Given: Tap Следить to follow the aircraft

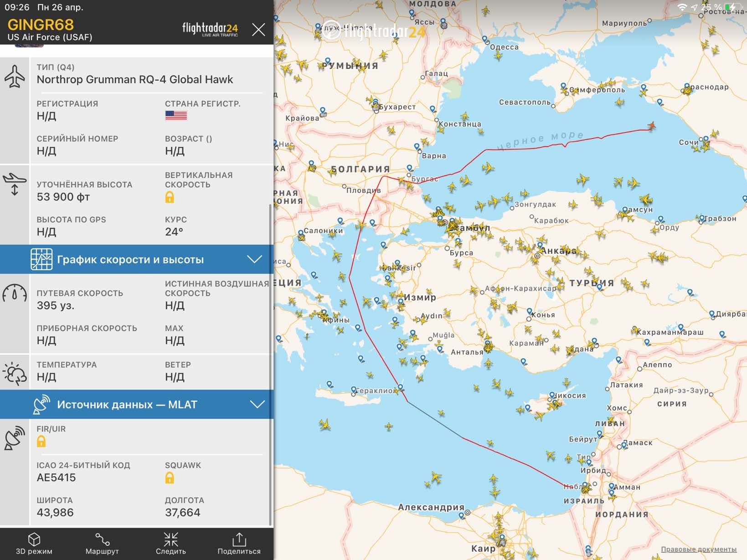Looking at the screenshot, I should click(x=171, y=544).
